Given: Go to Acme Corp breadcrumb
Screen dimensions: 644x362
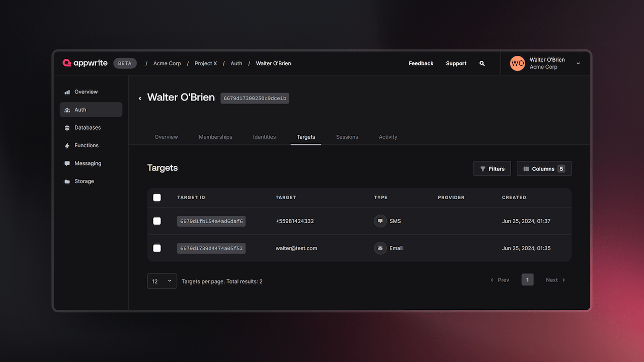Looking at the screenshot, I should (167, 63).
